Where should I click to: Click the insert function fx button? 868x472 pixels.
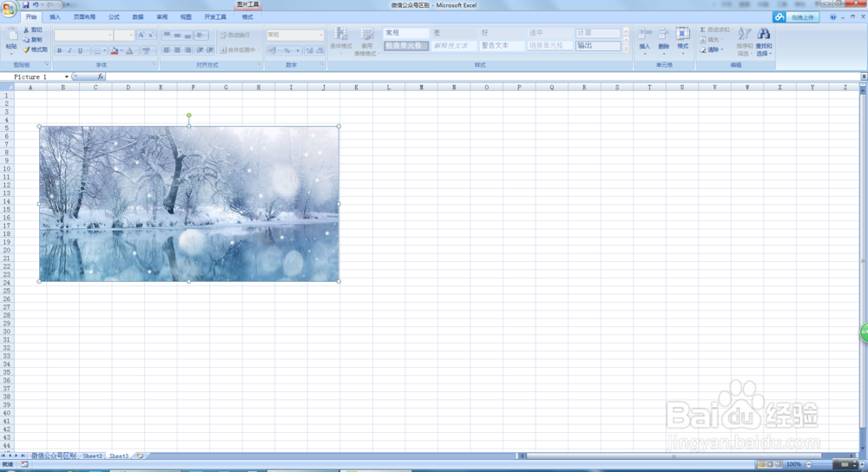pyautogui.click(x=100, y=77)
